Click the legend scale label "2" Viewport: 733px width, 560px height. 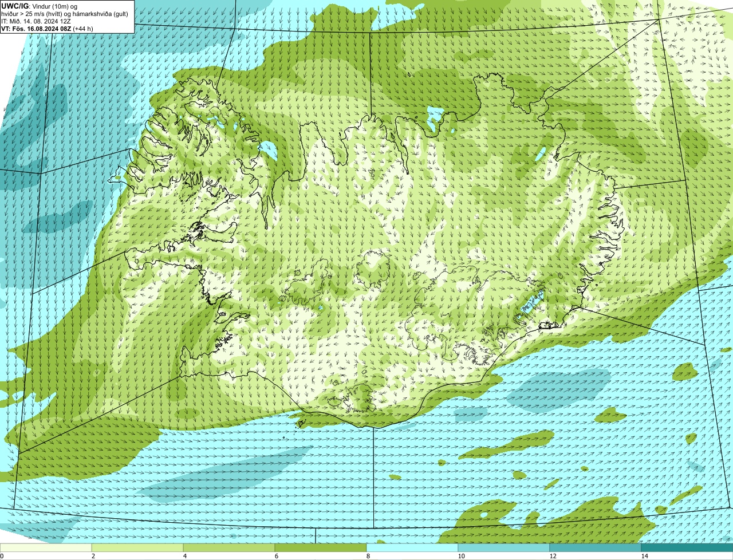(93, 556)
